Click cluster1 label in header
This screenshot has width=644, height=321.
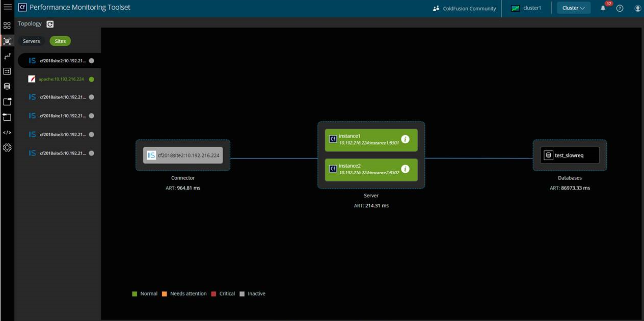coord(532,8)
